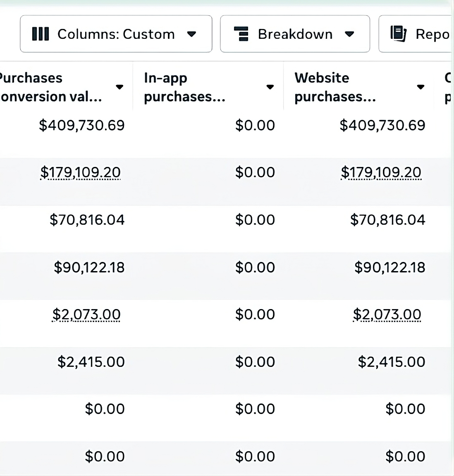This screenshot has width=454, height=476.
Task: Select the Website purchases column header
Action: [x=335, y=87]
